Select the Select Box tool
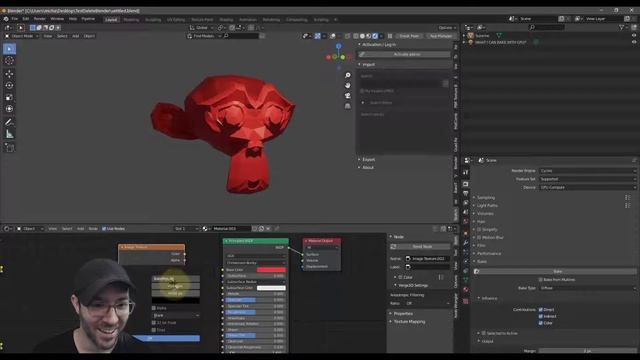This screenshot has width=640, height=360. [9, 49]
